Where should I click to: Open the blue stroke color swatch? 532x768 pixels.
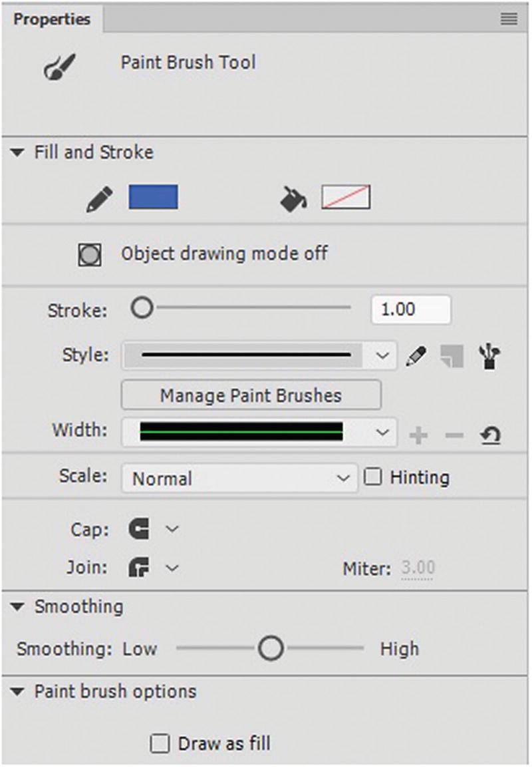pos(153,198)
